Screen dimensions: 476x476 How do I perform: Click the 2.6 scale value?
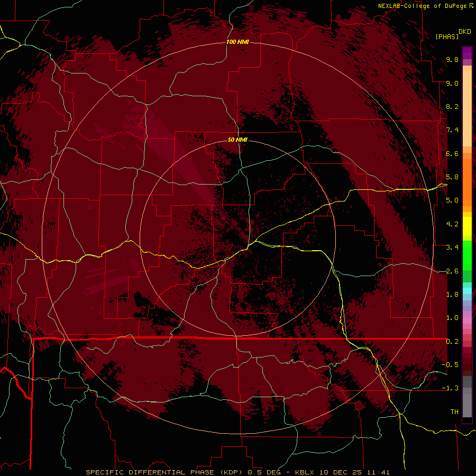click(452, 271)
